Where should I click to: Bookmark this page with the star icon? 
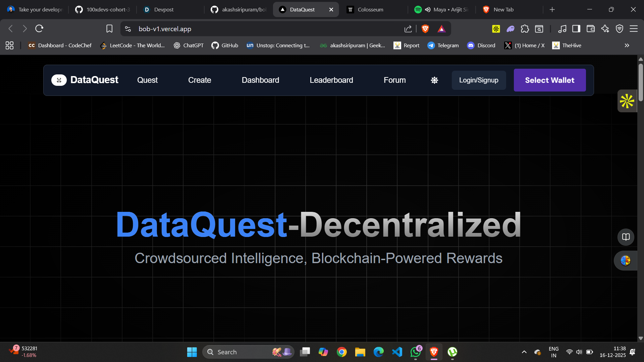[x=109, y=29]
